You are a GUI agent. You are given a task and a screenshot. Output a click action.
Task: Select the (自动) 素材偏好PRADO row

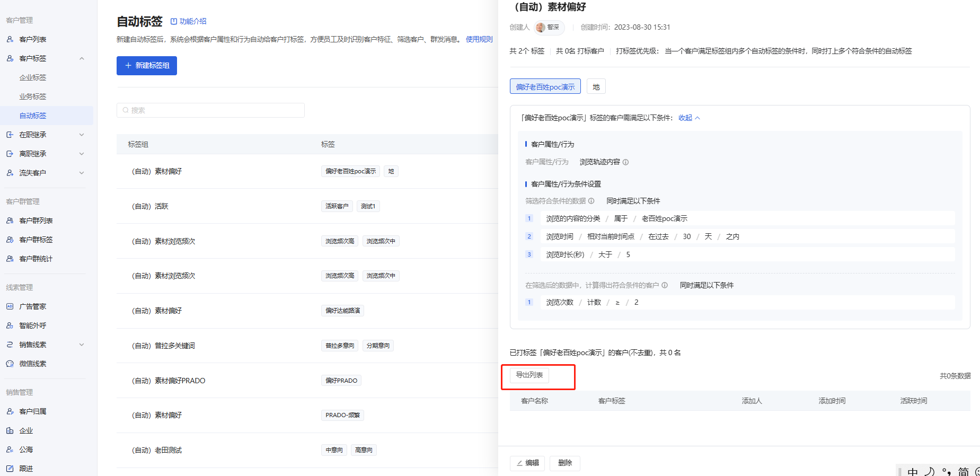coord(307,381)
